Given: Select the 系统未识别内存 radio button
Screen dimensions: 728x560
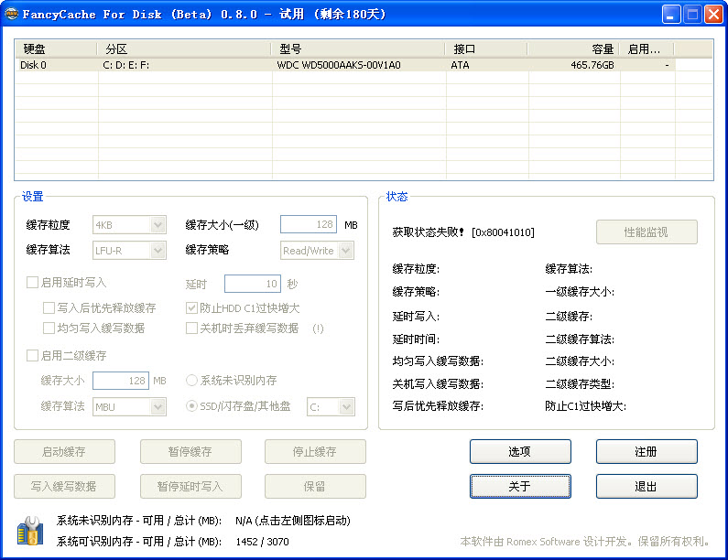Looking at the screenshot, I should point(192,380).
